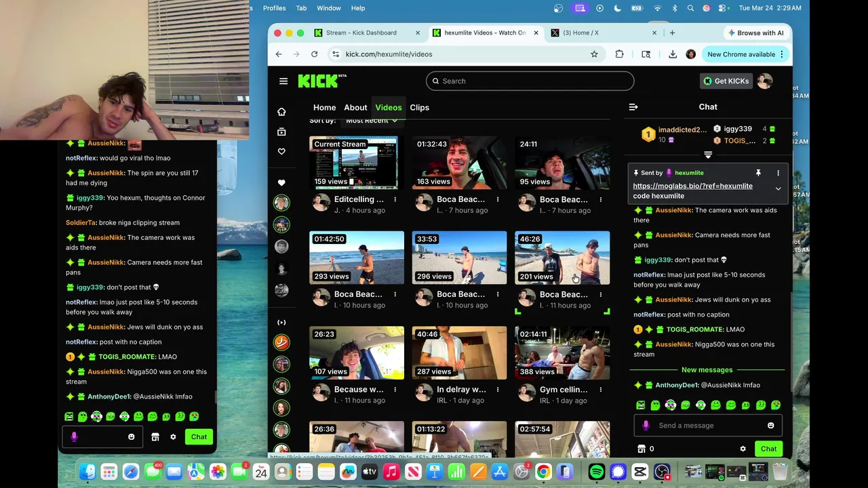Viewport: 868px width, 488px height.
Task: Open CapCut from the Dock
Action: (x=639, y=472)
